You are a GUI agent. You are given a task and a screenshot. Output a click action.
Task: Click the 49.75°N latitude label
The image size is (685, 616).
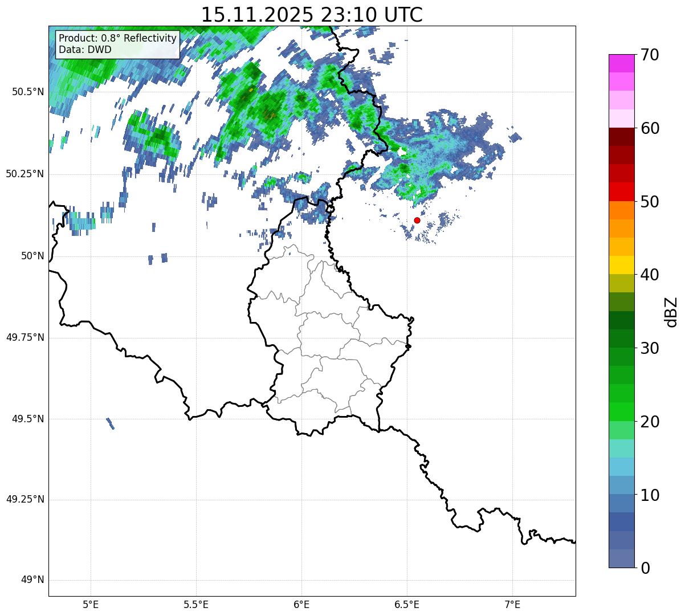(x=25, y=337)
